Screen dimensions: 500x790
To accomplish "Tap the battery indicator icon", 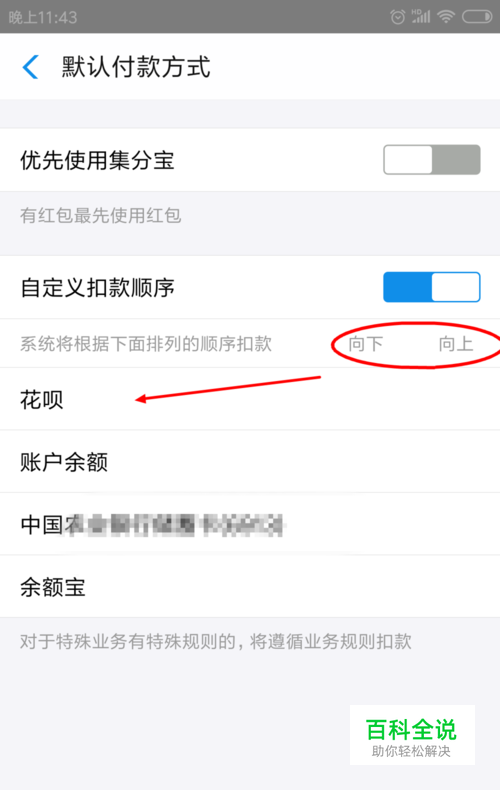I will [x=477, y=17].
